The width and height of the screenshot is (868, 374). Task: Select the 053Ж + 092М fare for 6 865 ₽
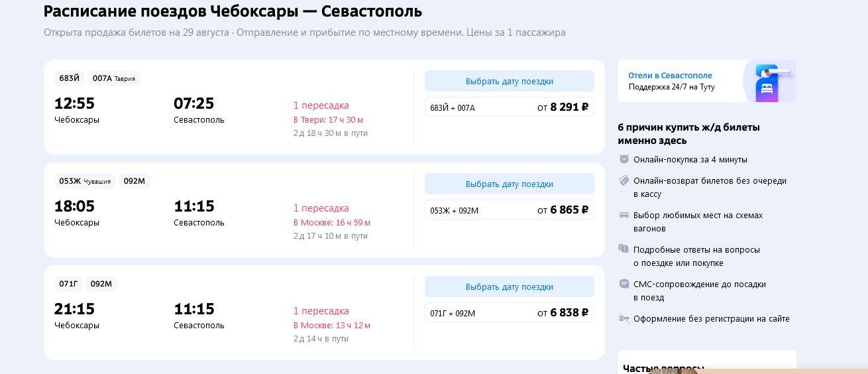click(x=509, y=210)
